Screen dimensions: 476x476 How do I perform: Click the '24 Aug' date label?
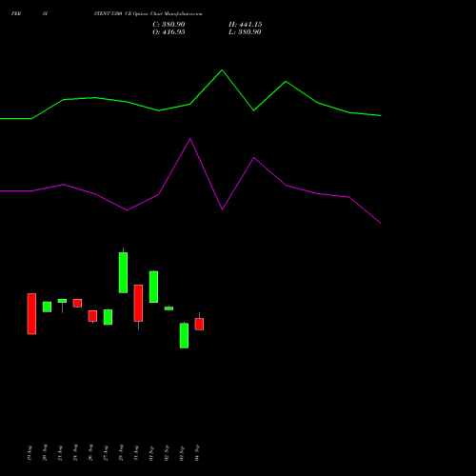pos(75,452)
